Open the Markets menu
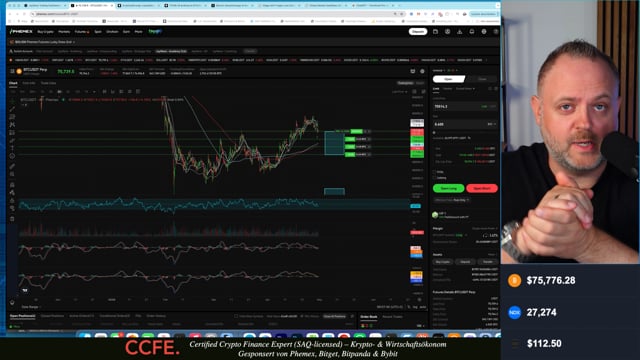640x360 pixels. 64,31
